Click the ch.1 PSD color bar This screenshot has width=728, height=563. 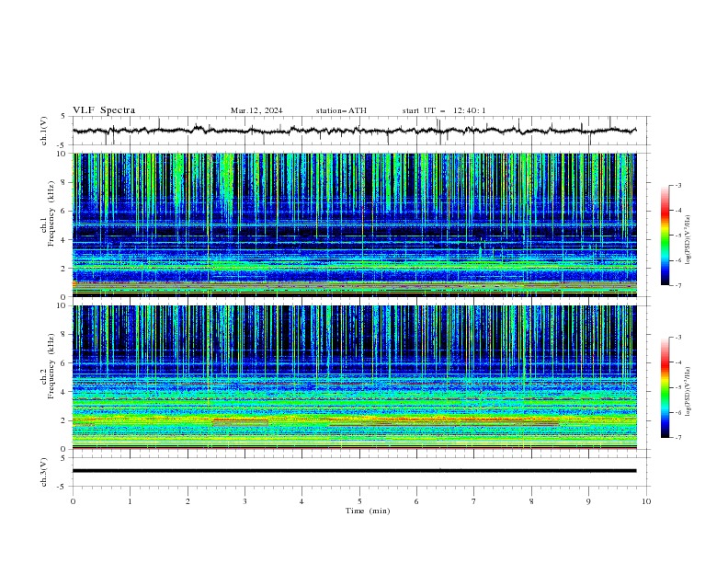click(665, 236)
